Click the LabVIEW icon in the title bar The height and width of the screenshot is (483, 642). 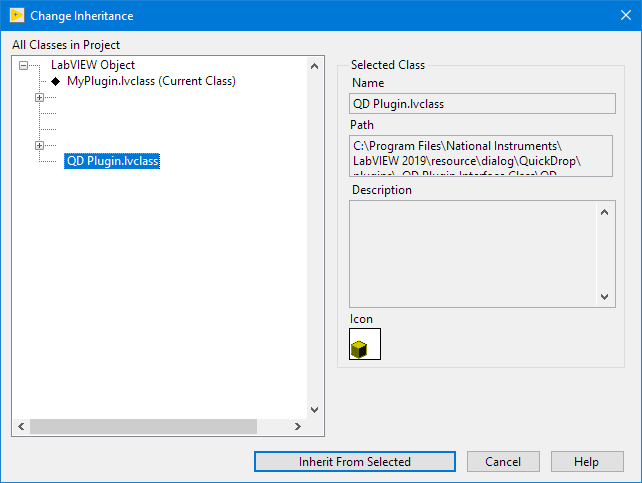click(17, 16)
